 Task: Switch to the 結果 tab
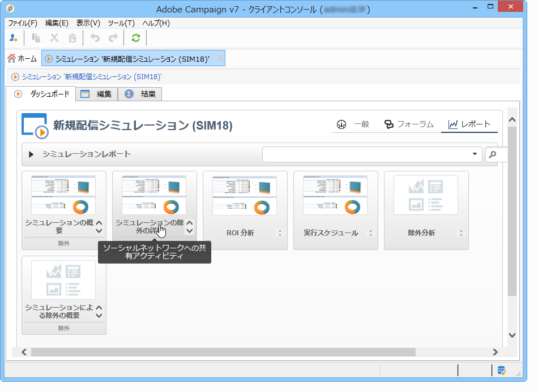pyautogui.click(x=140, y=94)
